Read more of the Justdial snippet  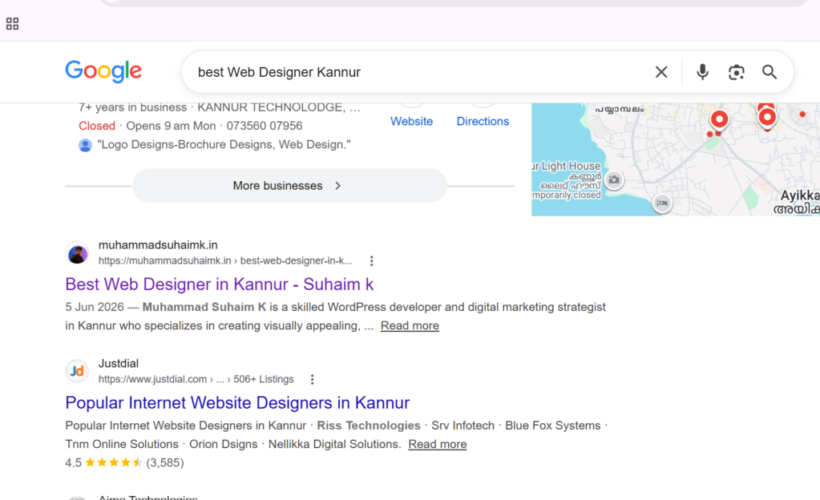click(437, 444)
